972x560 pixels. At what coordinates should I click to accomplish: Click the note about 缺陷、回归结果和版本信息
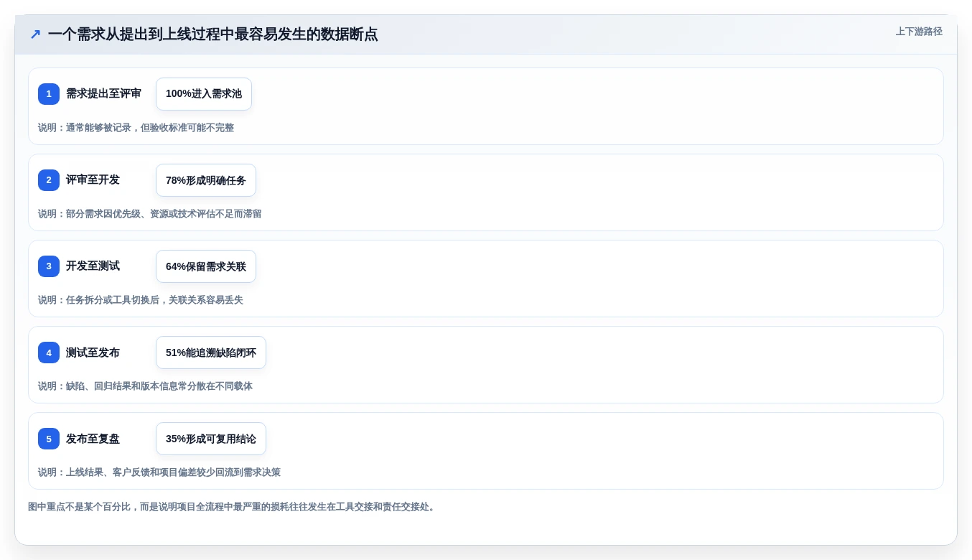[145, 386]
